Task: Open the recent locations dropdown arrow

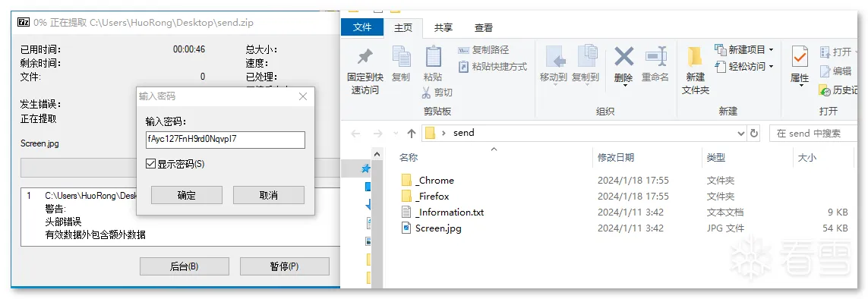Action: coord(395,134)
